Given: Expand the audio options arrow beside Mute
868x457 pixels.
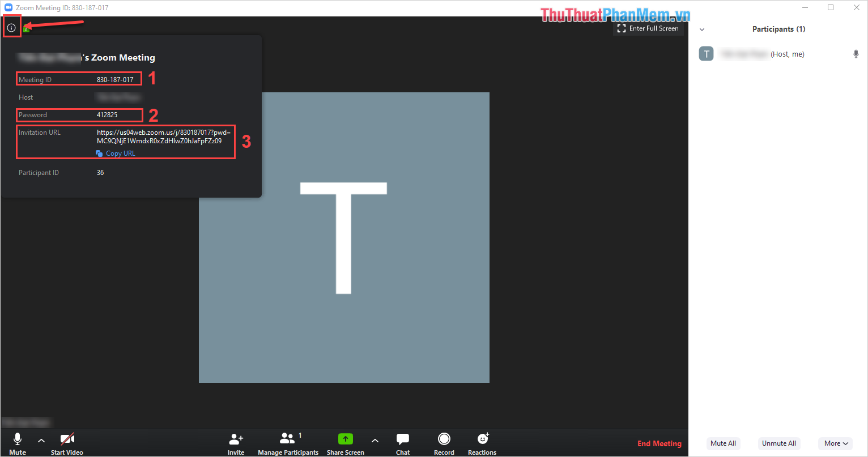Looking at the screenshot, I should pyautogui.click(x=41, y=440).
